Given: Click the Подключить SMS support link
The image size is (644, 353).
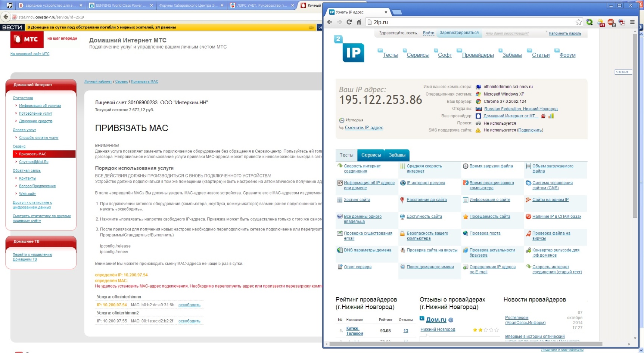Looking at the screenshot, I should 530,130.
